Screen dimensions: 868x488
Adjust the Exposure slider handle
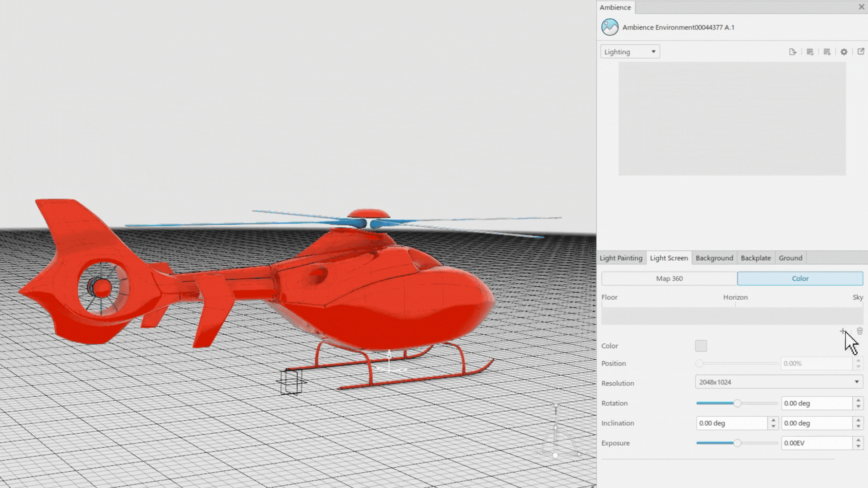coord(737,443)
